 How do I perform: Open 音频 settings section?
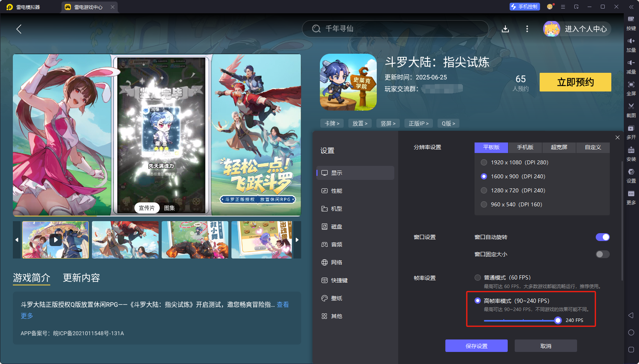[x=355, y=244]
